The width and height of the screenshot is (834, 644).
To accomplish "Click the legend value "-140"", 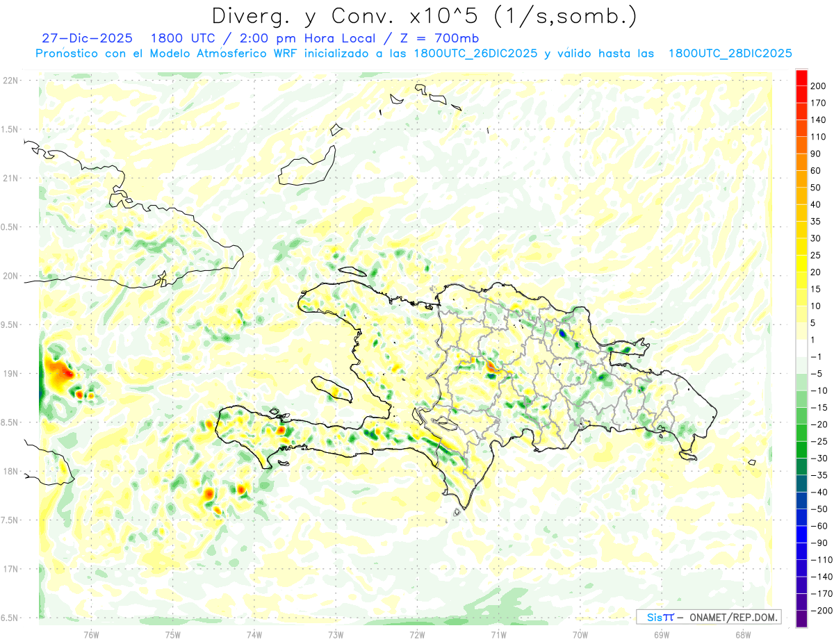I will [820, 577].
